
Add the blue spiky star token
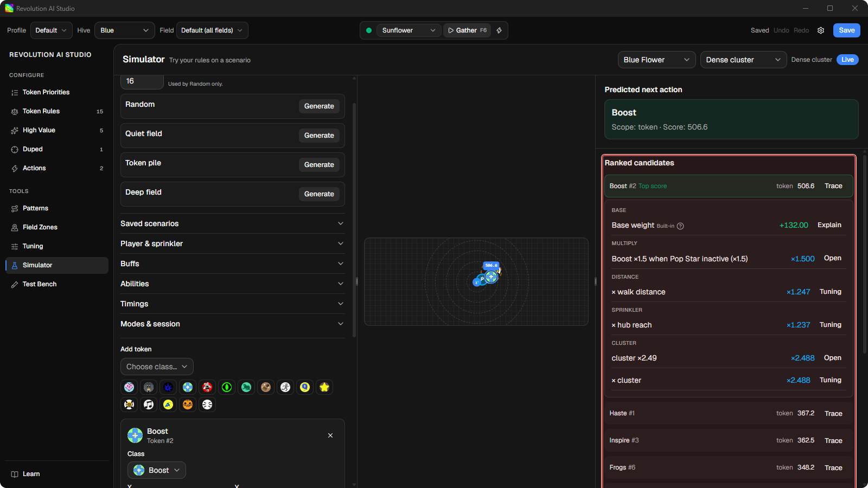[168, 387]
